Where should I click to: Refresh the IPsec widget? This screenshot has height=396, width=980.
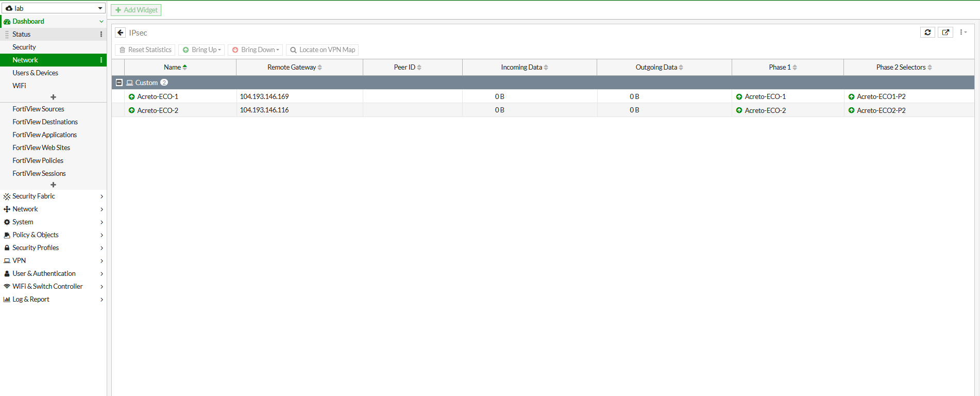pos(927,32)
